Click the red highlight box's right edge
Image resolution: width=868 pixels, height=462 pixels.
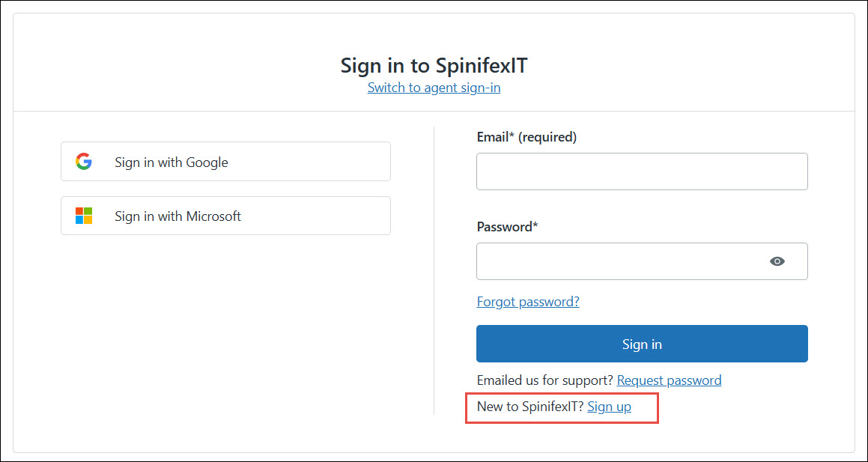pyautogui.click(x=658, y=408)
